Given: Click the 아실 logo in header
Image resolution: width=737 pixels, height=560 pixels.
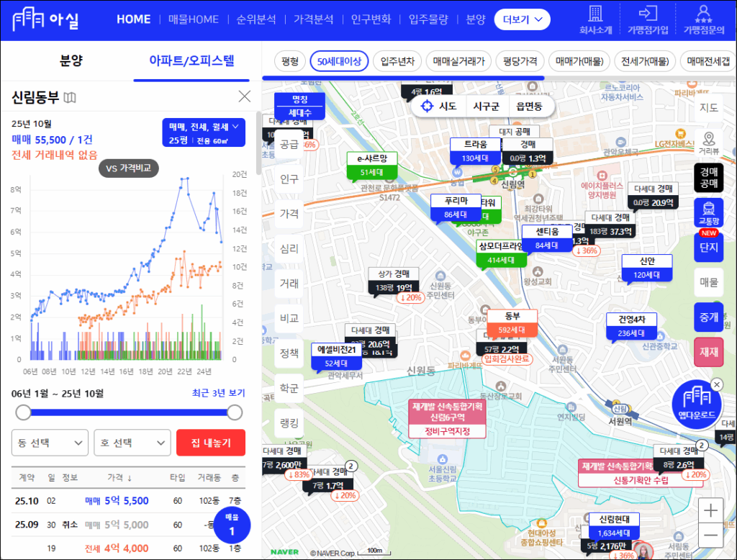Looking at the screenshot, I should tap(45, 19).
